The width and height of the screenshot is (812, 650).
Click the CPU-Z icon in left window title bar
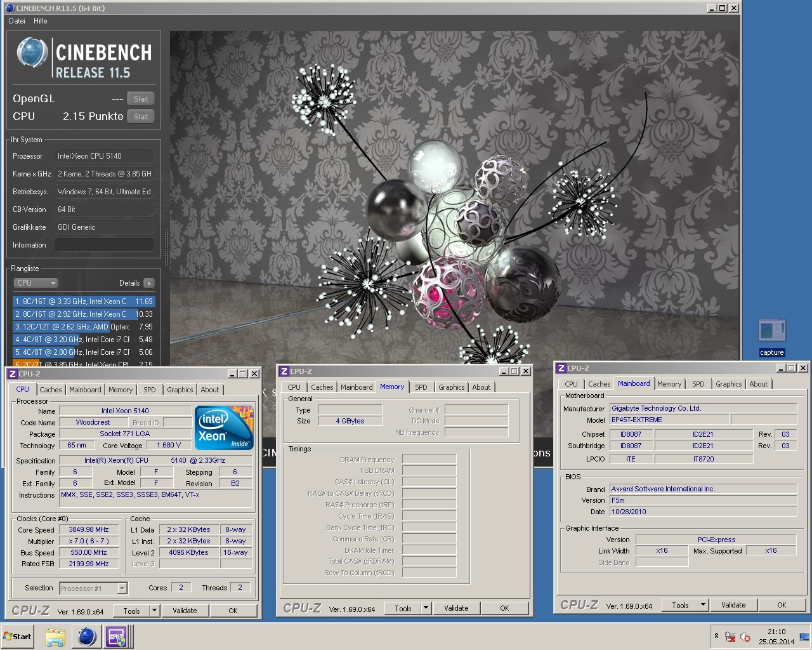coord(12,374)
